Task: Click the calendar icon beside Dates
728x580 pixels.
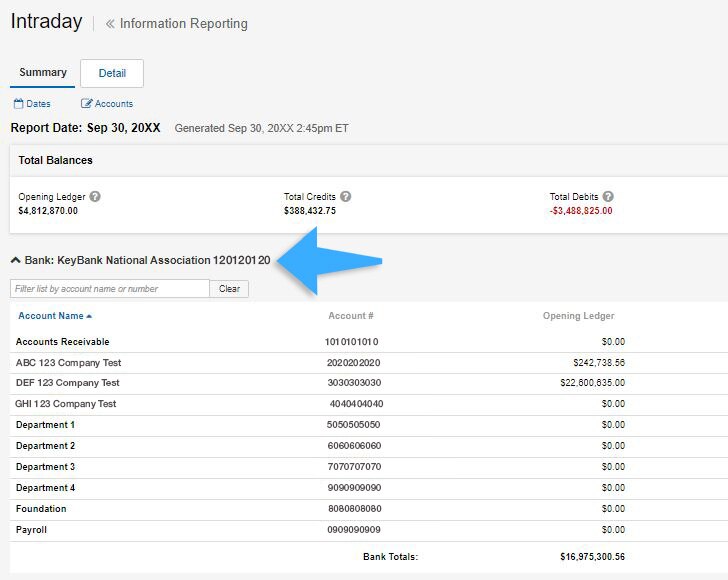Action: point(18,104)
